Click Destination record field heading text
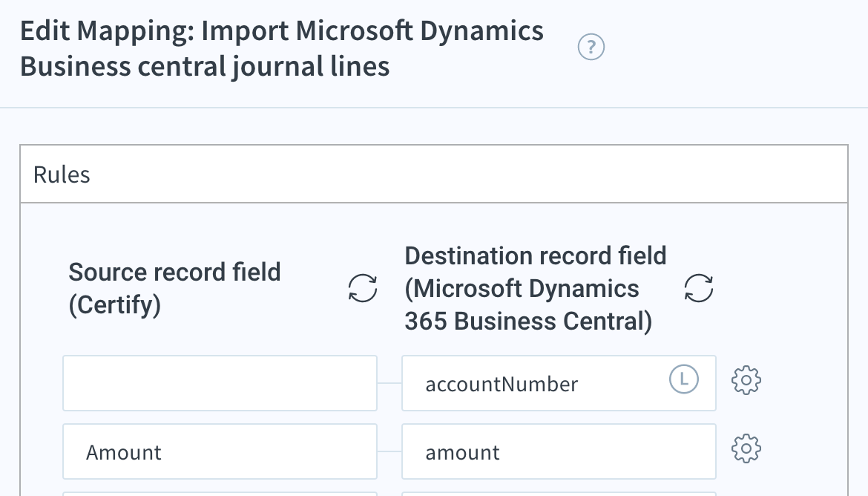The width and height of the screenshot is (868, 496). pos(536,288)
